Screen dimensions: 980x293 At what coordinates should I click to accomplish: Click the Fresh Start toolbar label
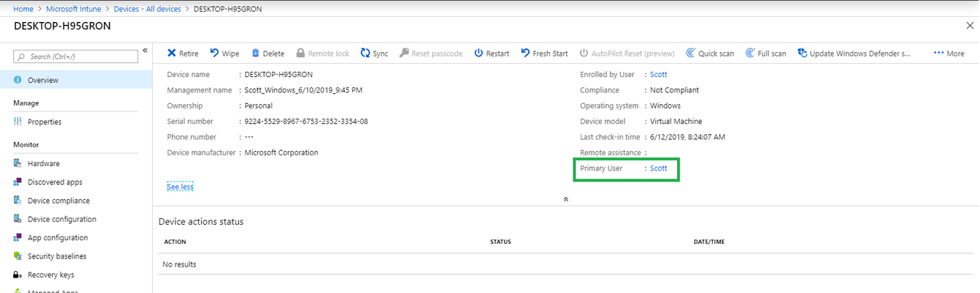pyautogui.click(x=550, y=53)
